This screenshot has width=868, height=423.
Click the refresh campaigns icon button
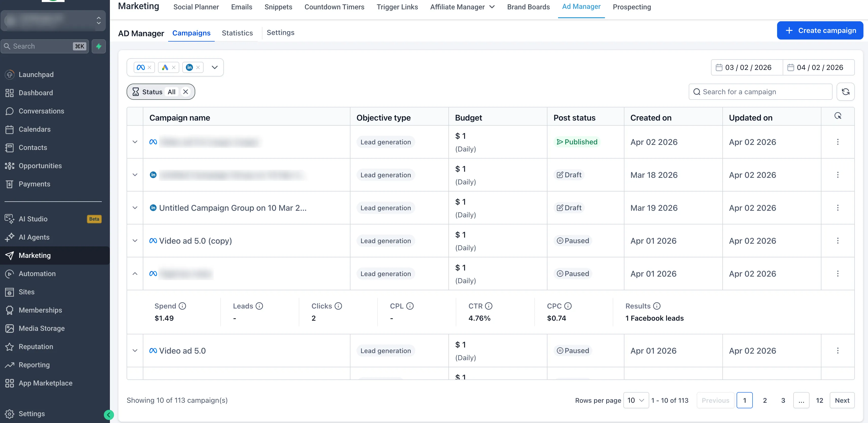tap(845, 92)
